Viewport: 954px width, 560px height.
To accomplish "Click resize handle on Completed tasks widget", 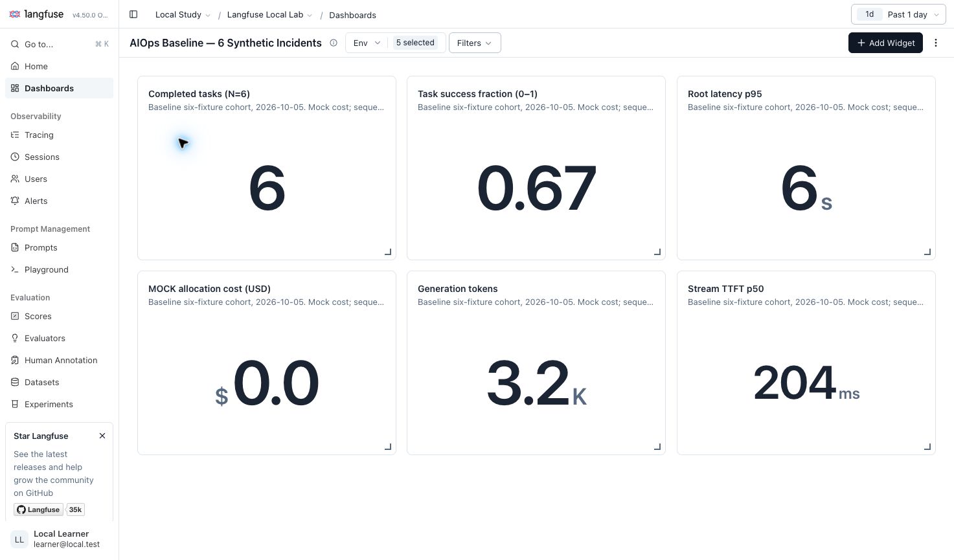I will 388,252.
